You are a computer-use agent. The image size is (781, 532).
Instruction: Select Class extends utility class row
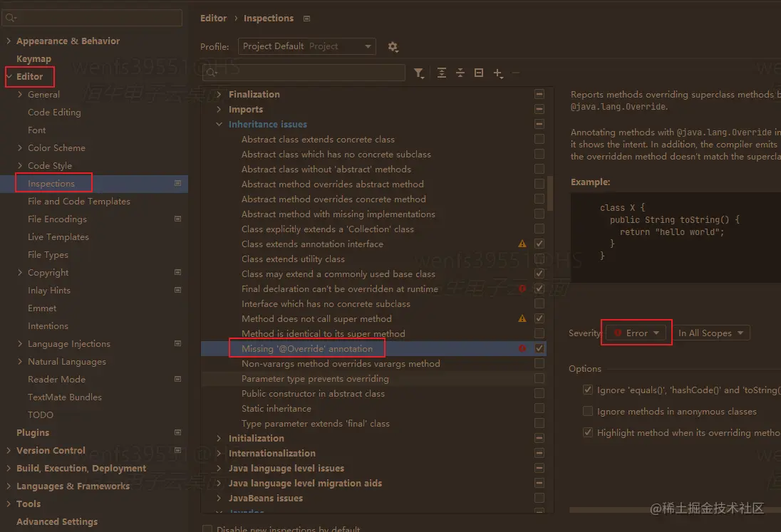click(293, 259)
